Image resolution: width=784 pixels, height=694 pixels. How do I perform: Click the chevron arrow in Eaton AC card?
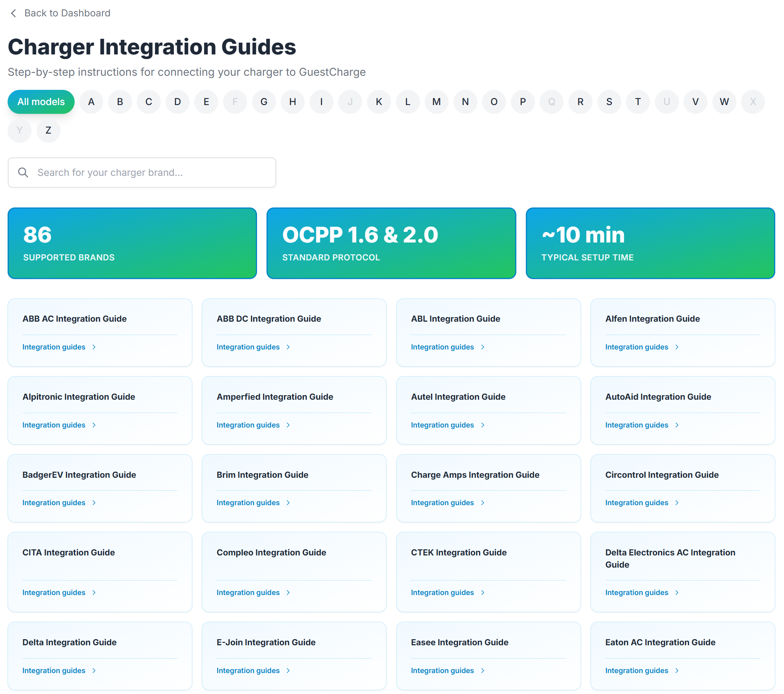(x=677, y=671)
